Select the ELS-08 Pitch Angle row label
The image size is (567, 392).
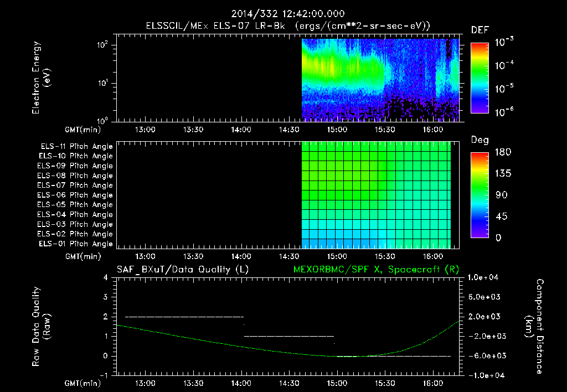tap(75, 176)
